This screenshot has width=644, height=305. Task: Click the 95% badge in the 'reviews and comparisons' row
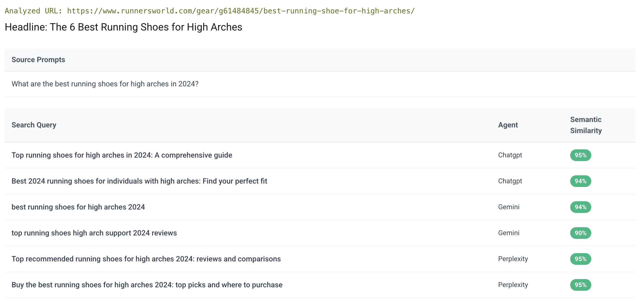coord(580,259)
